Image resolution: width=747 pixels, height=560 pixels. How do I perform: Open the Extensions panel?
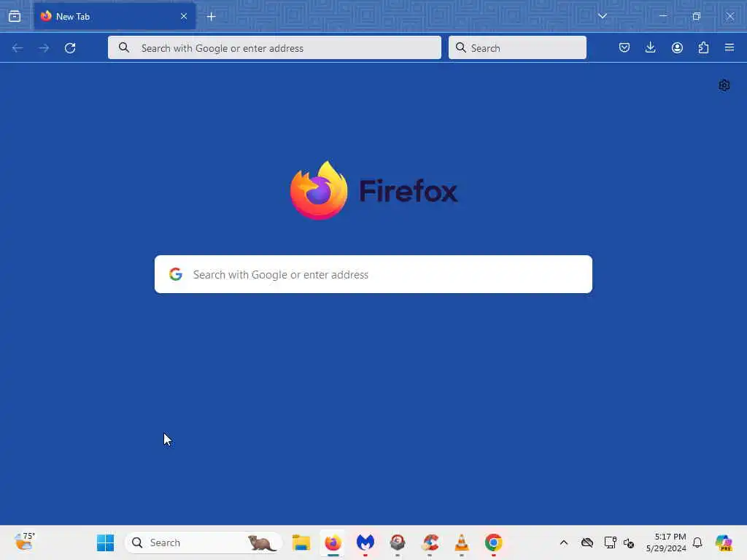click(703, 47)
